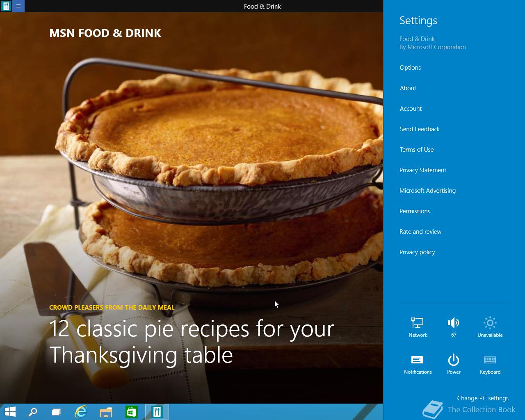The image size is (525, 420).
Task: Open File Explorer from the taskbar
Action: click(x=106, y=412)
